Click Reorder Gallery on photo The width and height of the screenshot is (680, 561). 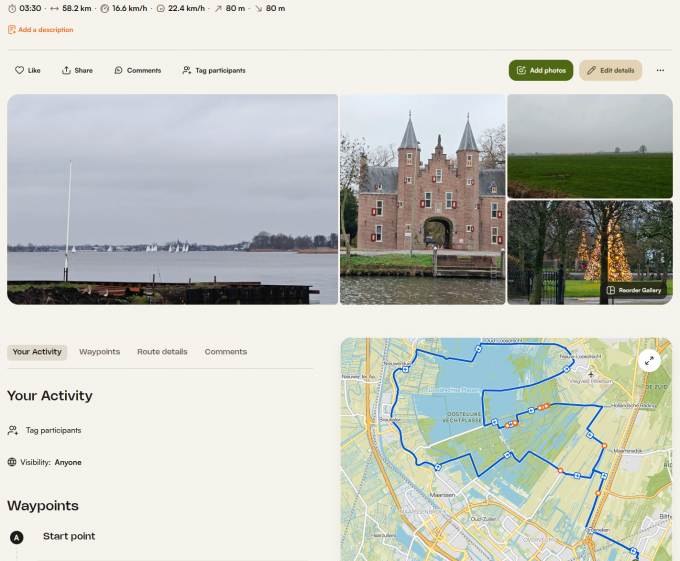pos(634,290)
